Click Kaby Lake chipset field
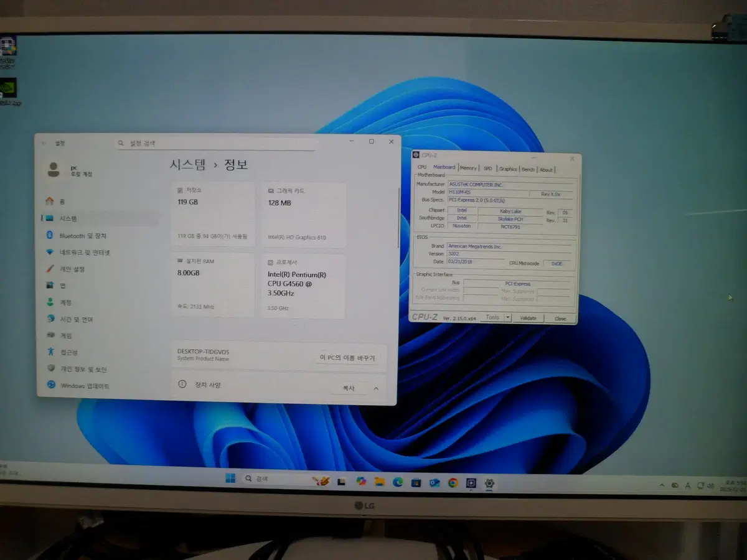Screen dimensions: 747x560 [510, 211]
